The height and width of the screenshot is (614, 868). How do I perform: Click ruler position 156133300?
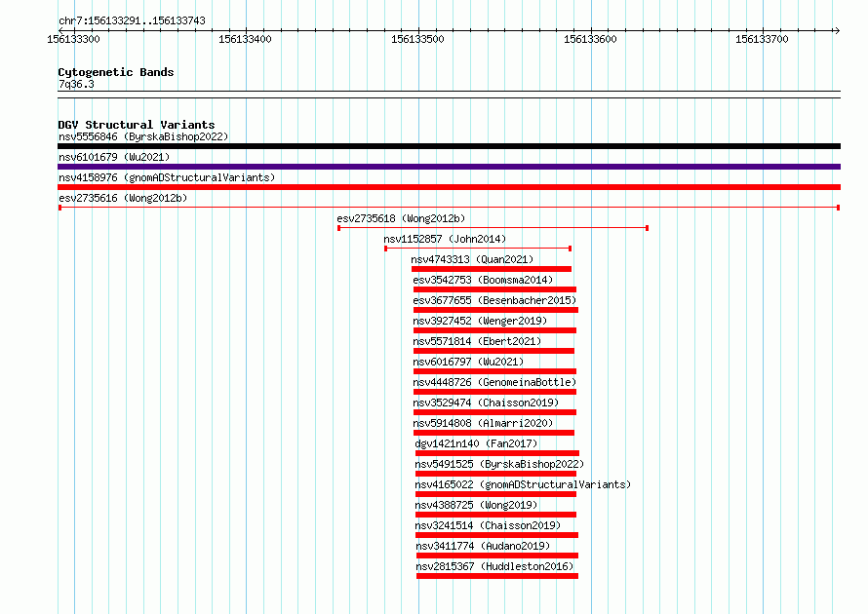(x=73, y=39)
